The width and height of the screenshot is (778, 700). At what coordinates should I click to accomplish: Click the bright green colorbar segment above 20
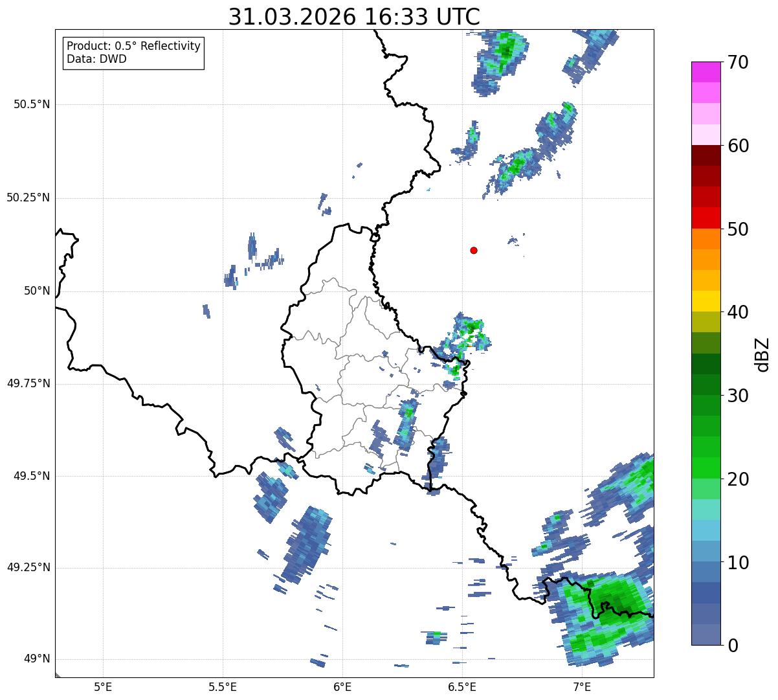click(705, 468)
